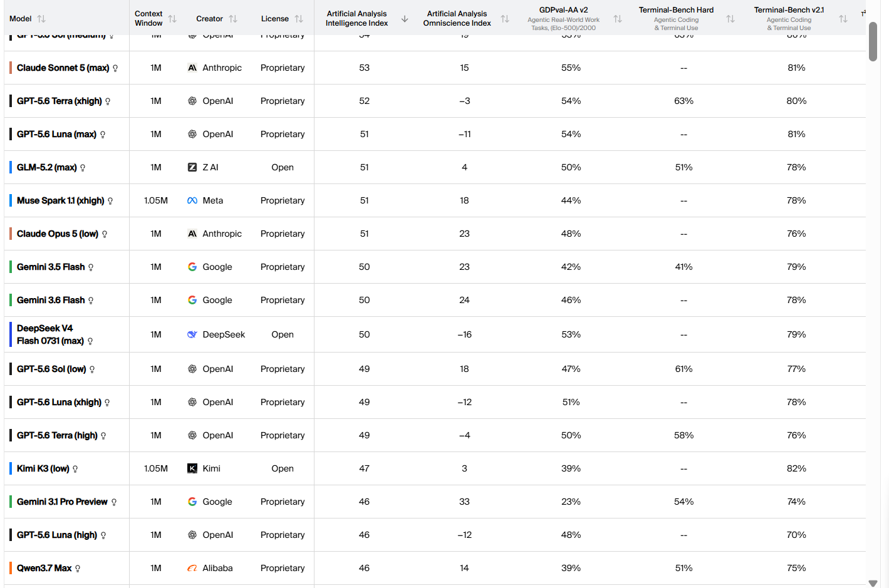
Task: Click reasoning icon beside Qwen3.7 Max
Action: 78,569
